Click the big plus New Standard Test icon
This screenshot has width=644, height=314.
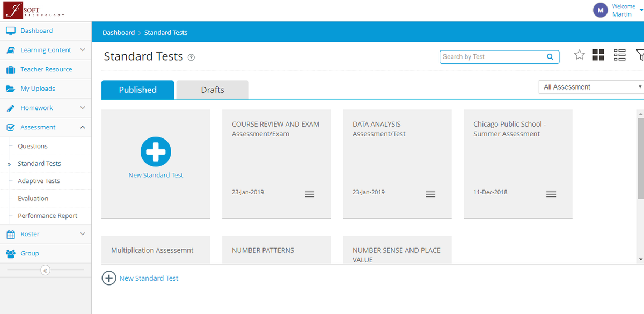[x=156, y=152]
